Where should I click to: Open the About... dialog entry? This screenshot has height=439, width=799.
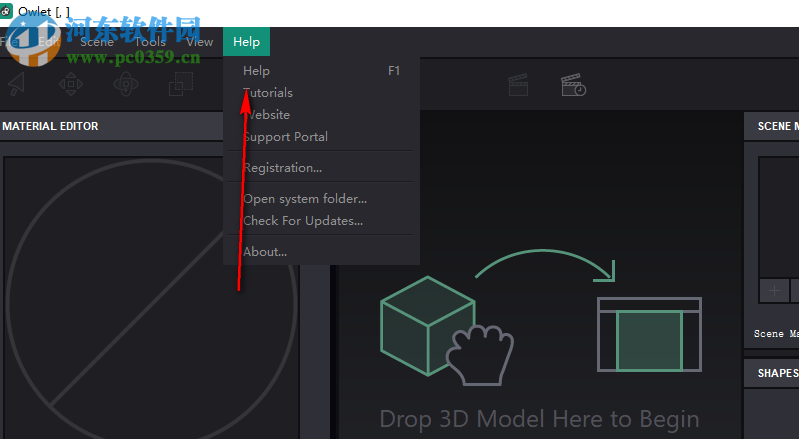(321, 252)
